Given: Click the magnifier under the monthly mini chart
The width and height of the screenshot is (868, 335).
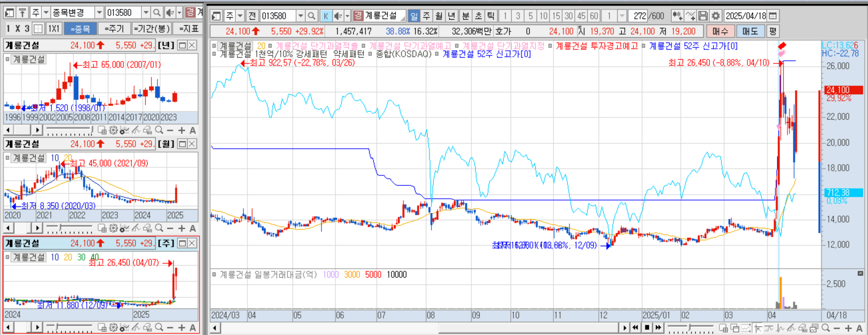Looking at the screenshot, I should pyautogui.click(x=159, y=228).
